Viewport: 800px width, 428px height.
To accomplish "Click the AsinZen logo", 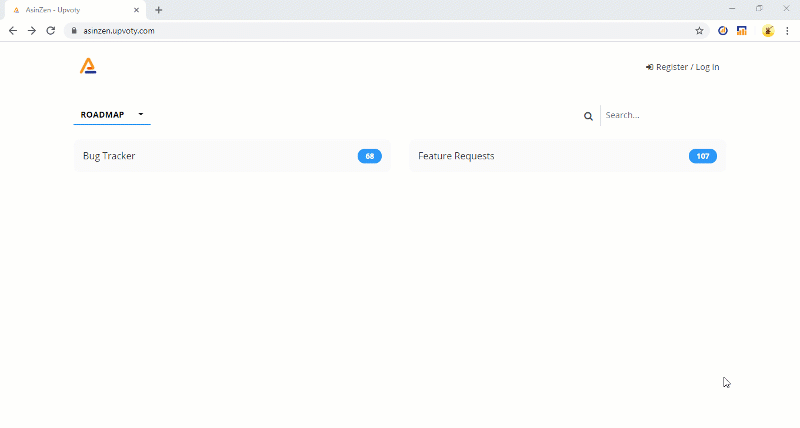I will tap(88, 66).
